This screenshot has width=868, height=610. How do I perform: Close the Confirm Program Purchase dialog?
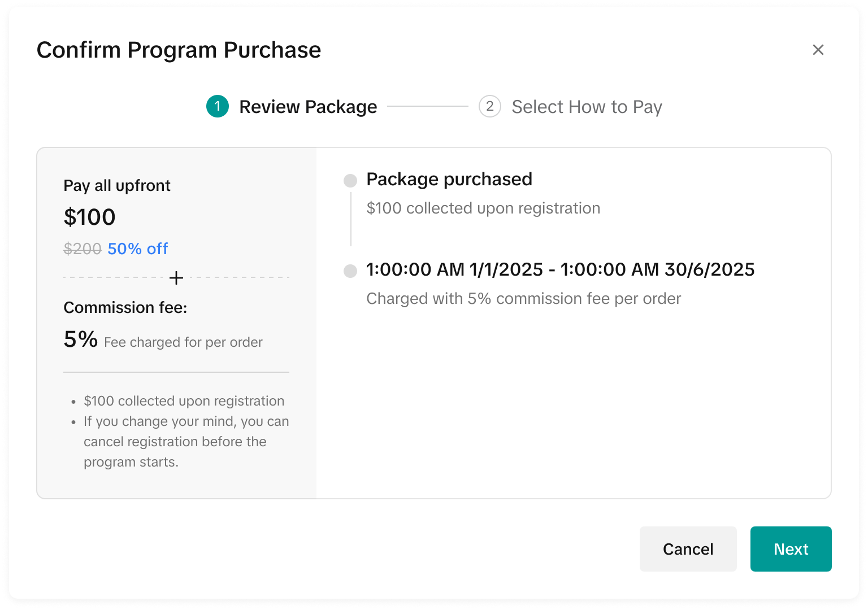(818, 50)
